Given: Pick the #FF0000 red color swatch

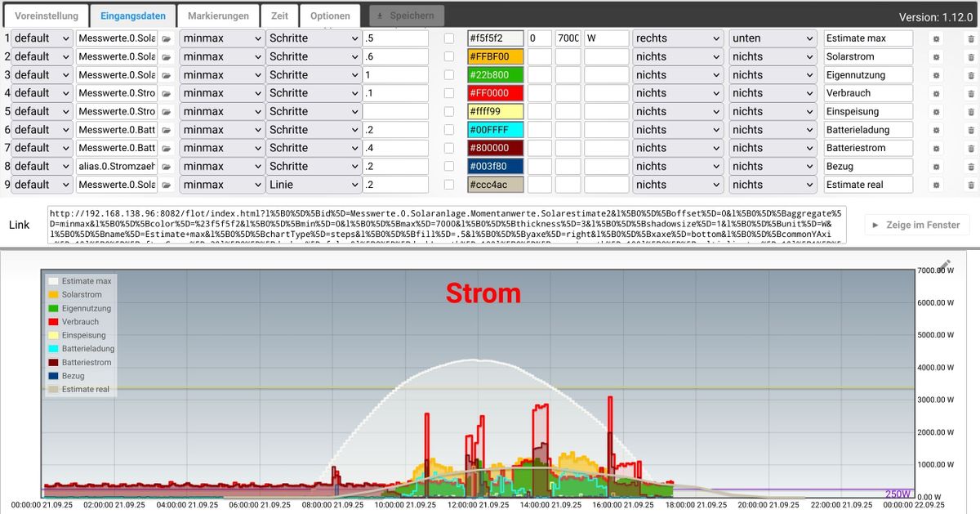Looking at the screenshot, I should [495, 93].
